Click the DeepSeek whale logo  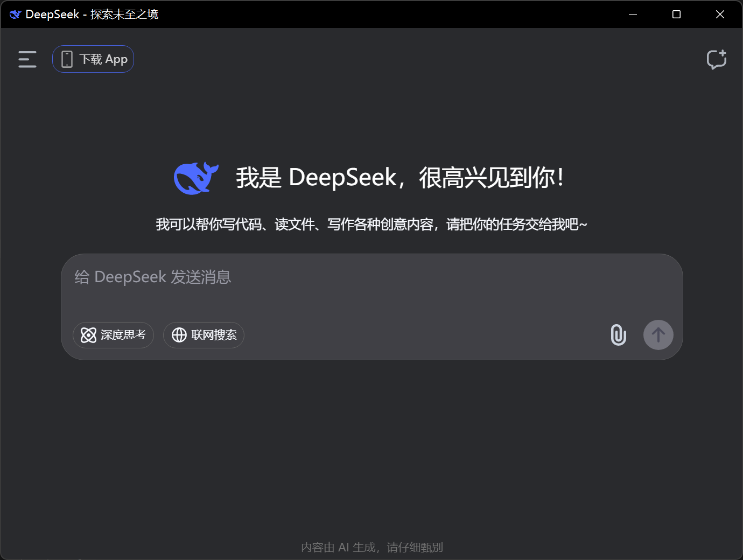[x=196, y=178]
